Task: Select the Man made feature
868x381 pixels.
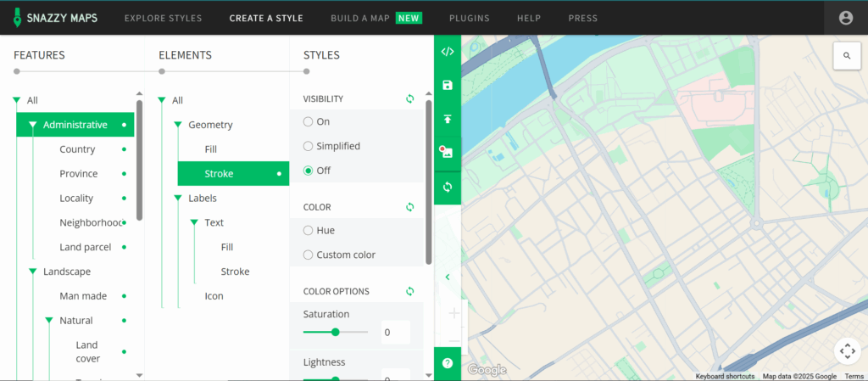Action: [x=83, y=296]
